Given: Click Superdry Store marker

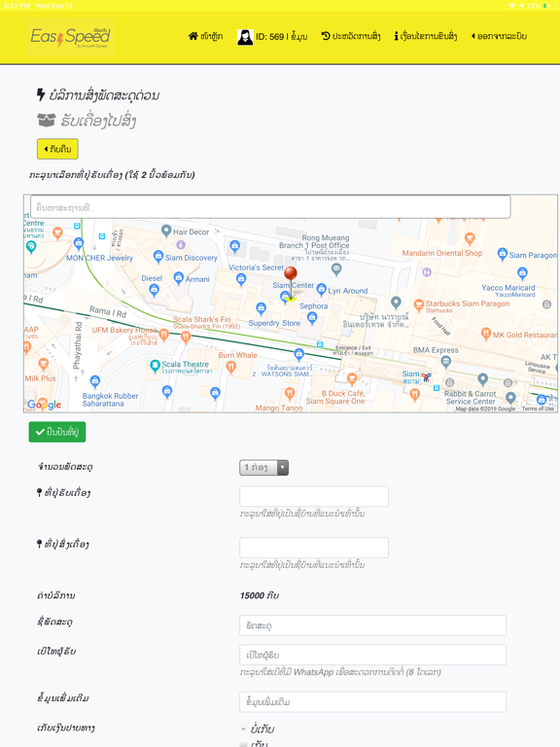Looking at the screenshot, I should tap(261, 308).
